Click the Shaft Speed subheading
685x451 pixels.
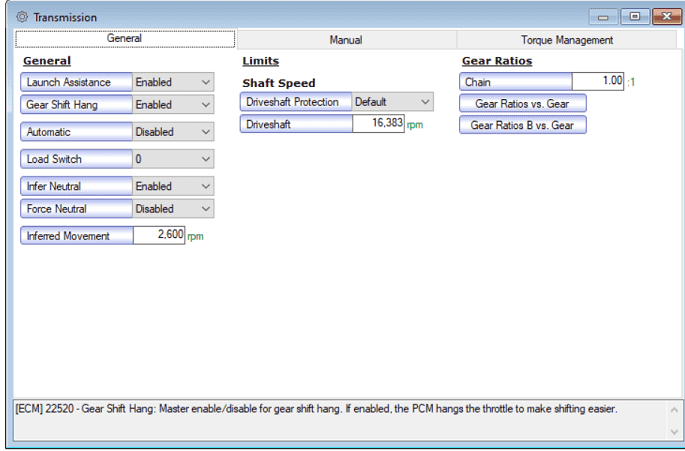pyautogui.click(x=279, y=83)
